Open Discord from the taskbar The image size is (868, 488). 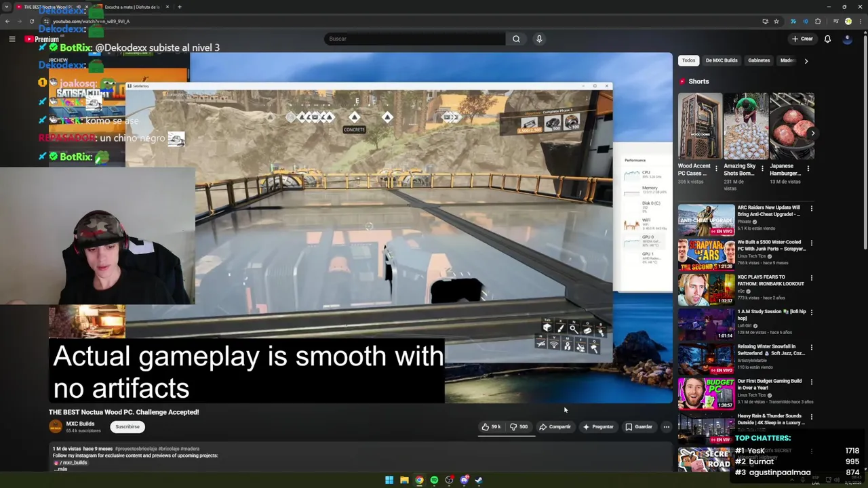(464, 480)
